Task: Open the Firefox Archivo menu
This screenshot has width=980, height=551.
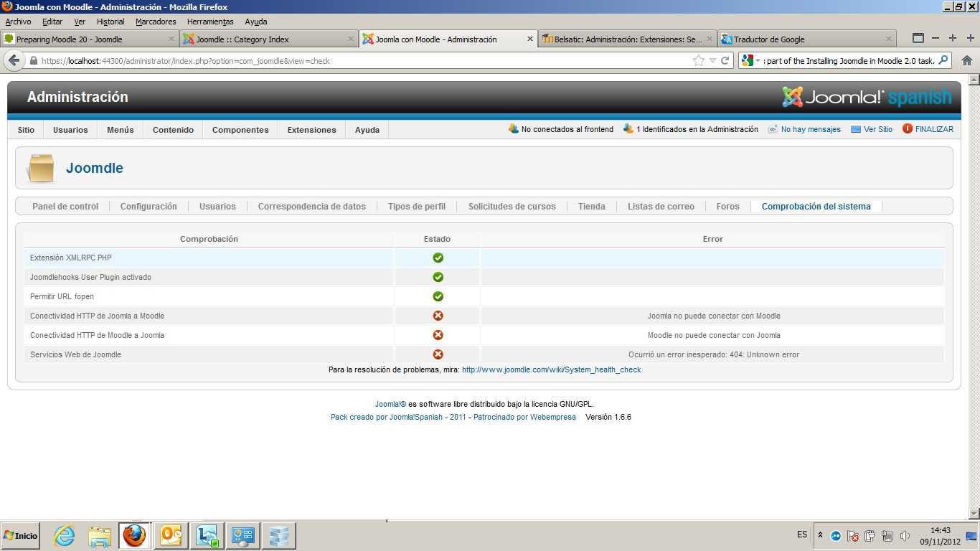Action: click(x=18, y=22)
